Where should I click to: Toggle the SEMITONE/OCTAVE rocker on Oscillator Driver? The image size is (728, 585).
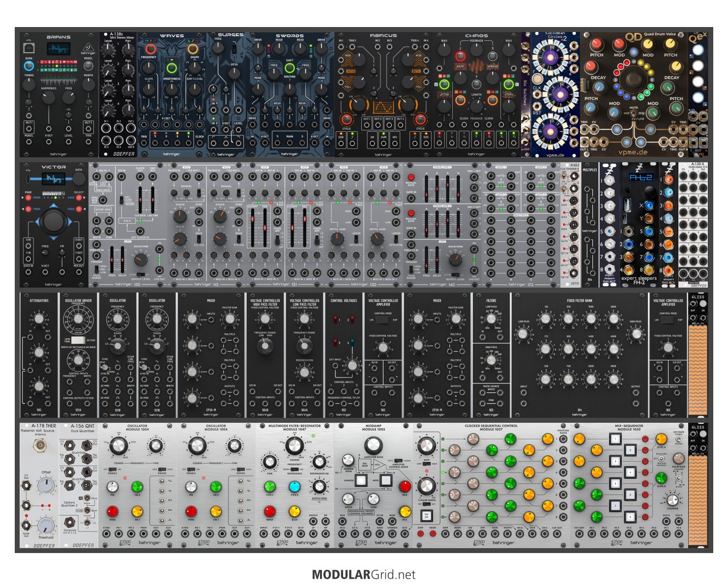point(78,340)
